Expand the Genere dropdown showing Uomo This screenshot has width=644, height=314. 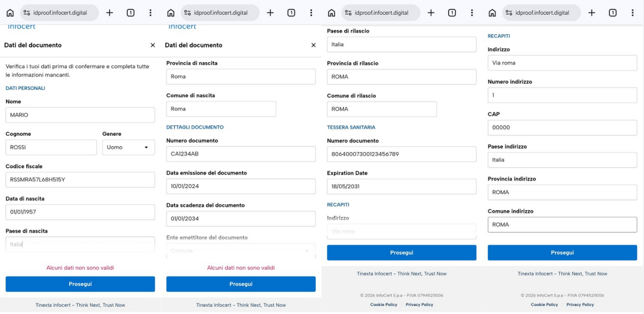click(x=129, y=147)
